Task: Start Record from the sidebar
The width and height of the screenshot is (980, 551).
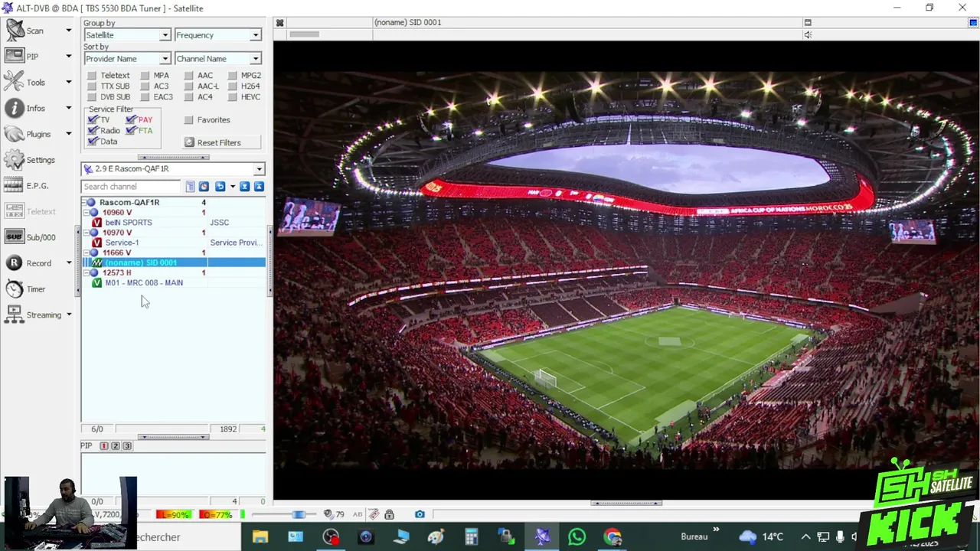Action: click(x=38, y=263)
